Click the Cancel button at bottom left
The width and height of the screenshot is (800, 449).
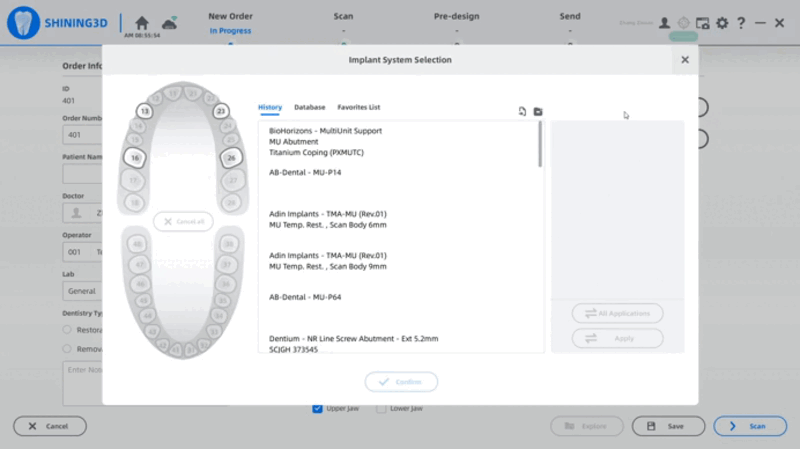(50, 426)
